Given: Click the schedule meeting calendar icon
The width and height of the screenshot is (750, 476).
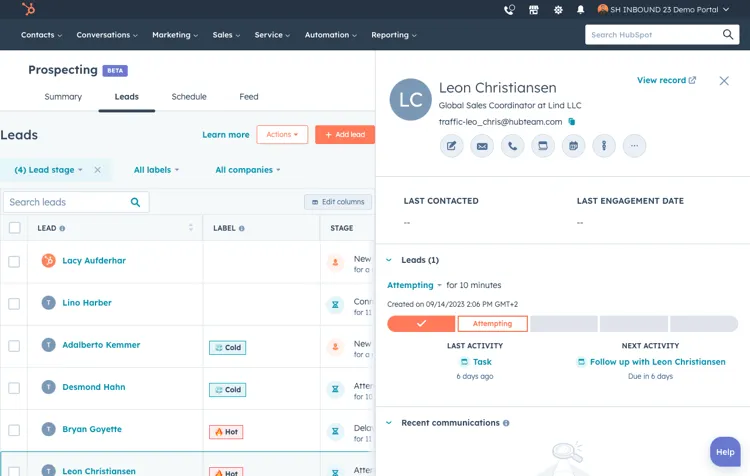Looking at the screenshot, I should pyautogui.click(x=573, y=146).
